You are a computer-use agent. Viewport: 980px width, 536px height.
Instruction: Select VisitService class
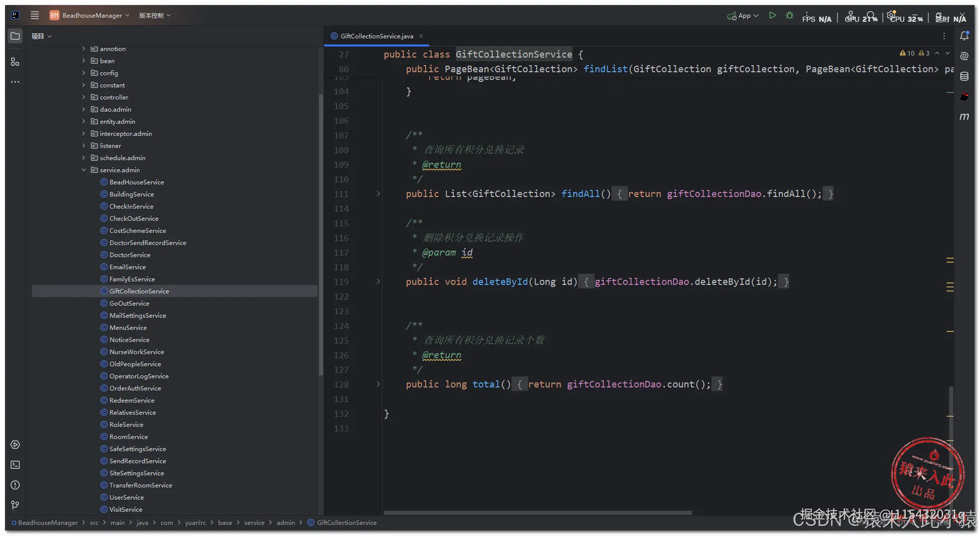coord(126,509)
